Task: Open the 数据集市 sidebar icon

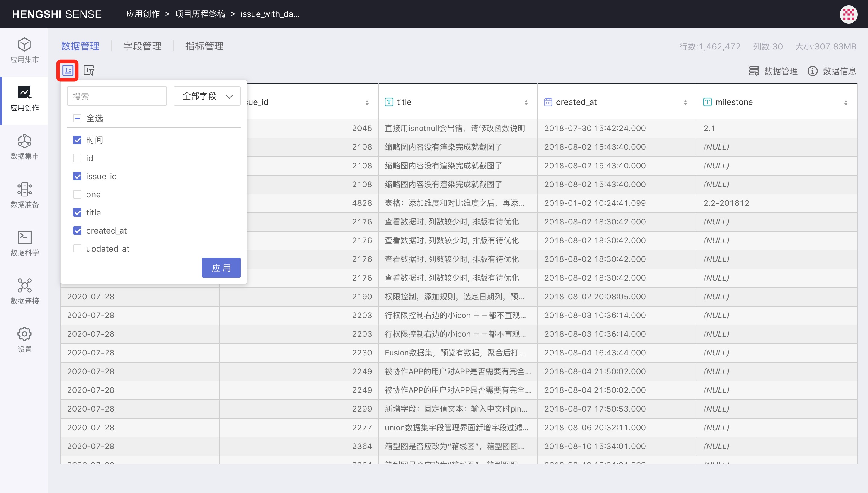Action: [x=24, y=141]
